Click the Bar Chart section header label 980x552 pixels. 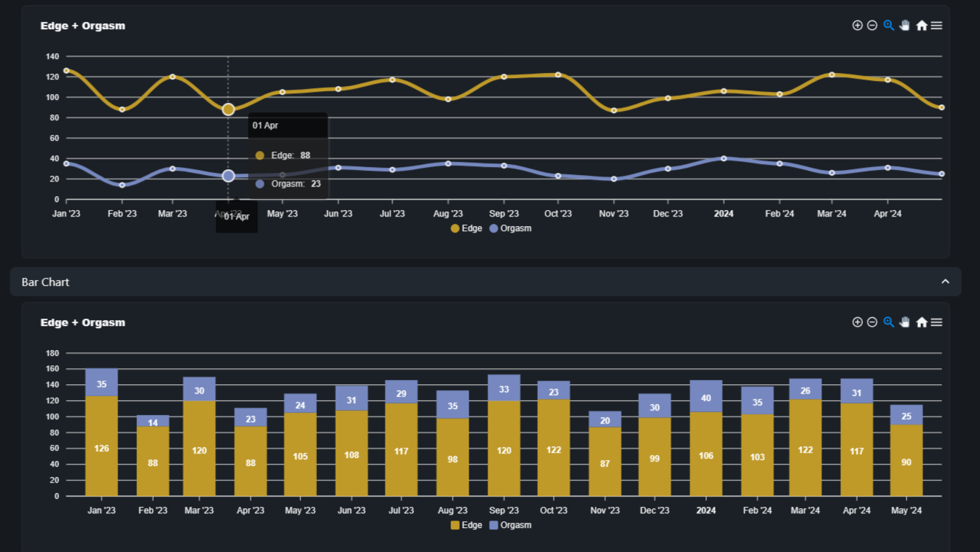click(45, 282)
